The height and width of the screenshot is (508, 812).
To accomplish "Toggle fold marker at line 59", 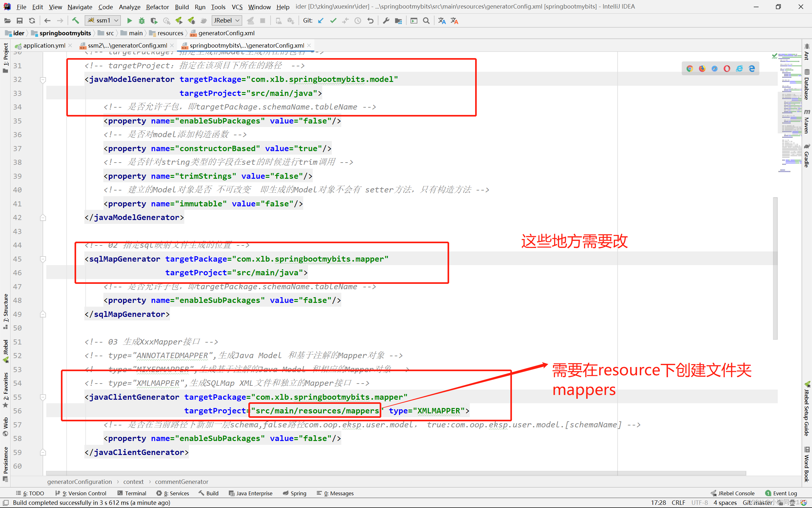I will (43, 452).
